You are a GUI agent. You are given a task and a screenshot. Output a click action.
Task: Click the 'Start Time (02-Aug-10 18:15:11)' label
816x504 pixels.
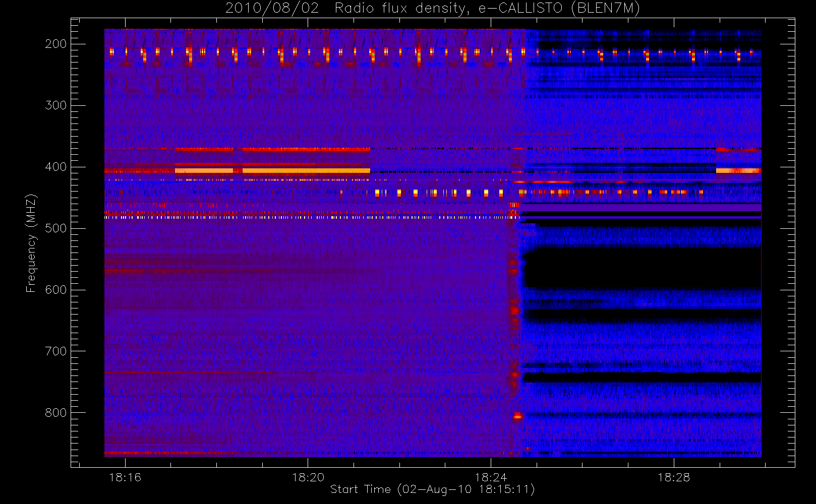[x=432, y=489]
